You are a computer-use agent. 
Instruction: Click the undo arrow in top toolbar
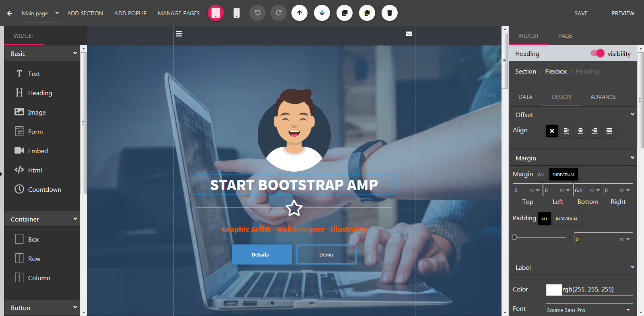click(x=258, y=13)
